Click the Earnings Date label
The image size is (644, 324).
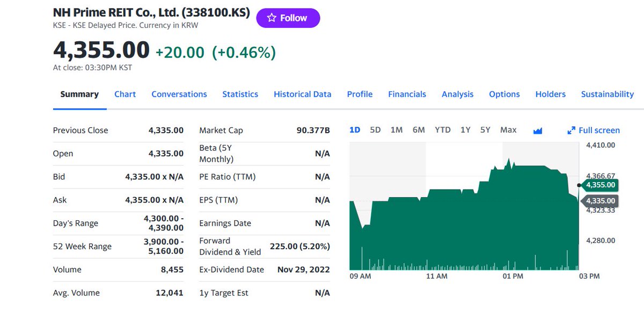tap(225, 224)
